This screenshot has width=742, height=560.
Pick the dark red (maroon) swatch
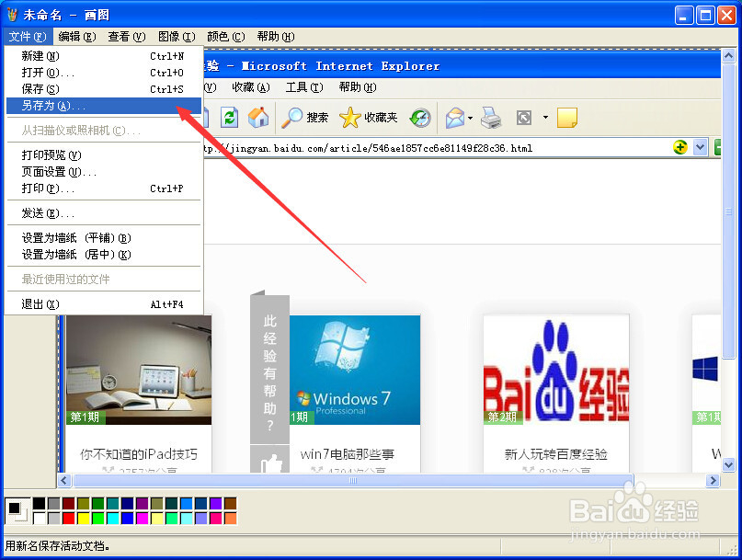pyautogui.click(x=69, y=503)
